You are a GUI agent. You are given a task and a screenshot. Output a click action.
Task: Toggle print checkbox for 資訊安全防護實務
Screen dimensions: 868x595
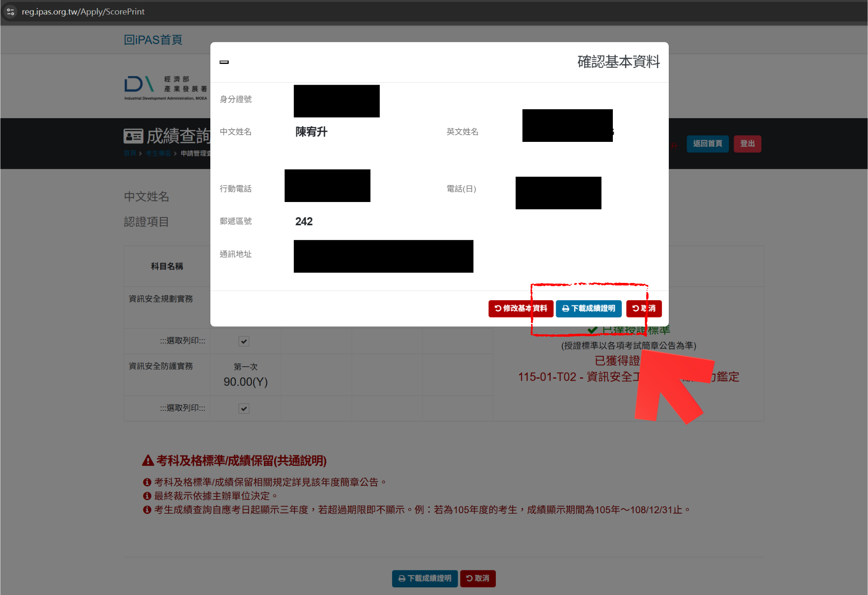click(x=244, y=408)
